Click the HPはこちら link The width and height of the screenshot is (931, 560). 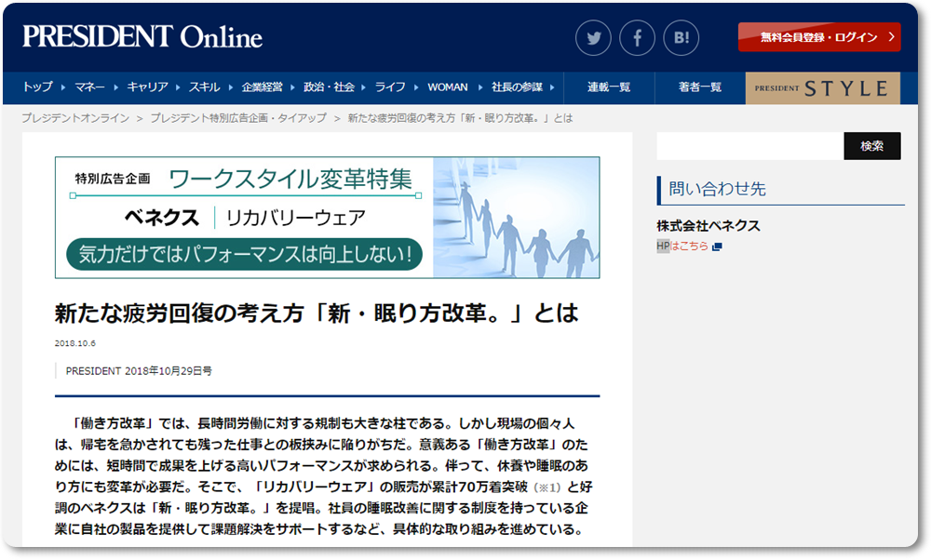tap(682, 247)
